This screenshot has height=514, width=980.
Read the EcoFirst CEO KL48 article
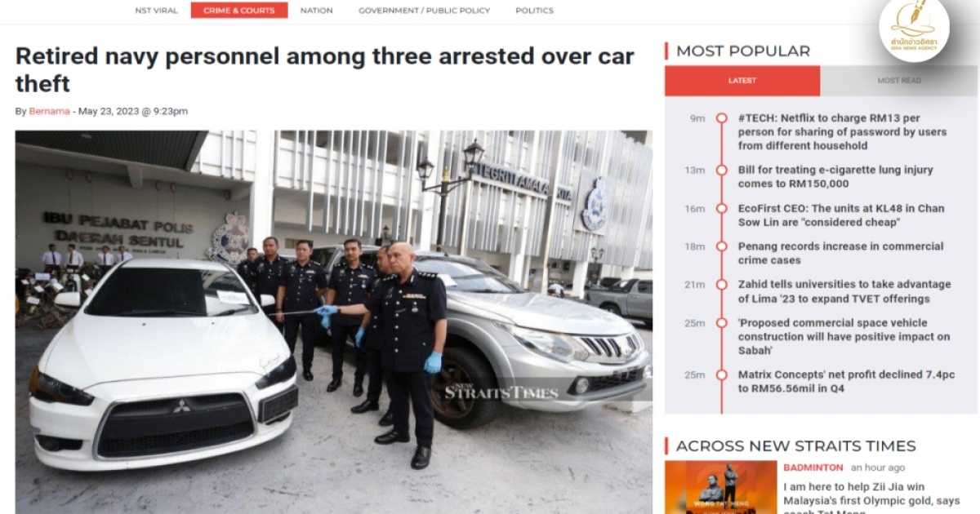click(x=840, y=215)
